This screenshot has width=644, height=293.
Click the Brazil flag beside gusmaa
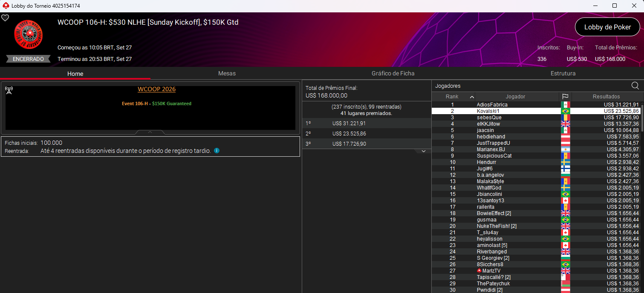[565, 220]
